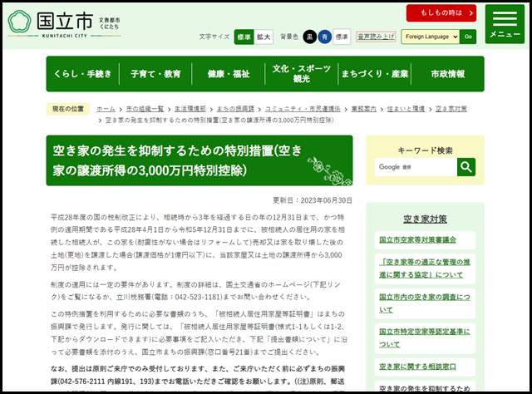This screenshot has height=394, width=532.
Task: Open the Foreign Language dropdown
Action: [431, 37]
